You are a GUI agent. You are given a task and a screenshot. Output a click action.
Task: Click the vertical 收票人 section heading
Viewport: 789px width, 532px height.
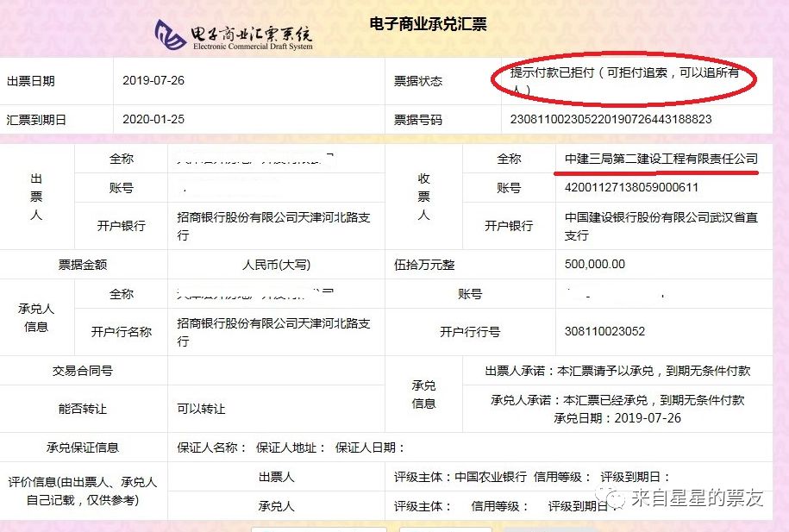tap(423, 197)
